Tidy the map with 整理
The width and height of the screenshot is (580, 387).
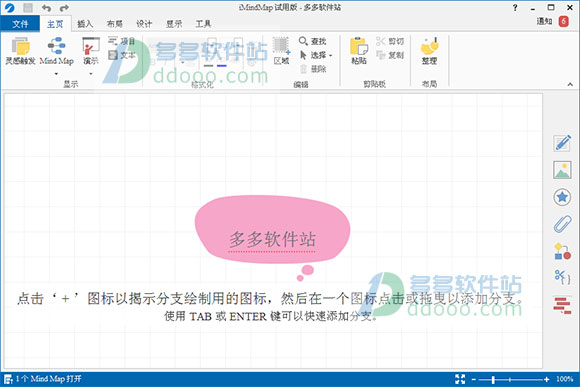[x=429, y=51]
